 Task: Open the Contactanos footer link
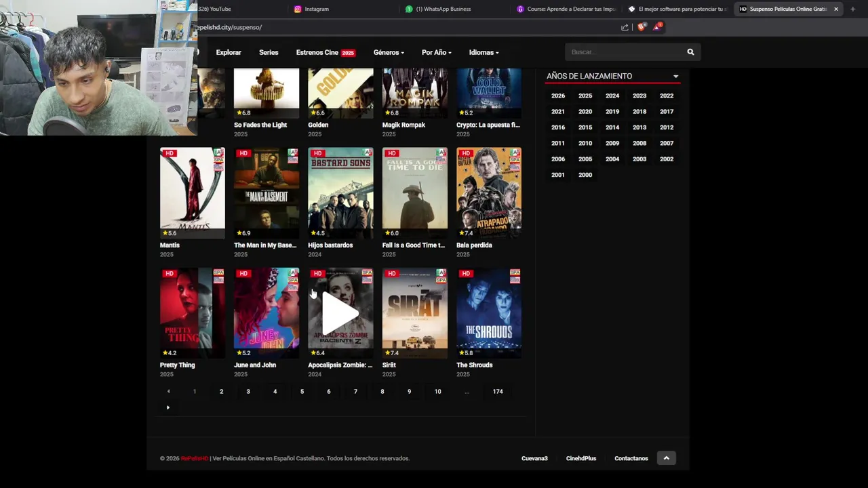tap(631, 458)
